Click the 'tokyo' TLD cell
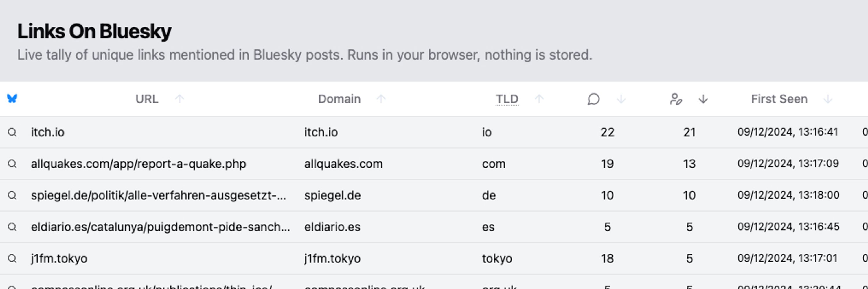Viewport: 868px width, 289px height. [497, 258]
